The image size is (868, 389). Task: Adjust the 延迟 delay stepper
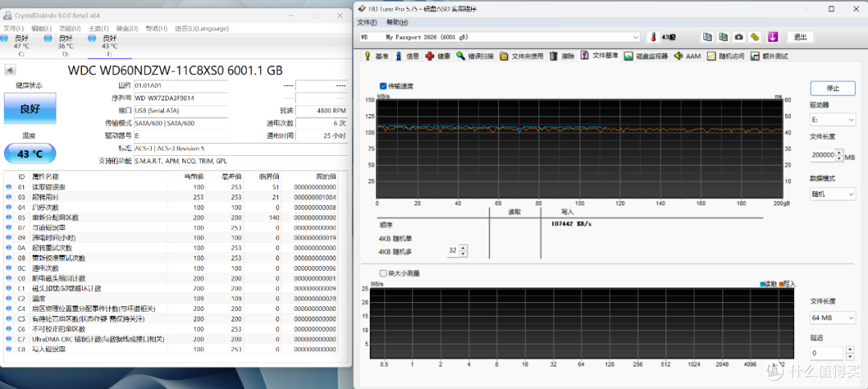point(849,353)
